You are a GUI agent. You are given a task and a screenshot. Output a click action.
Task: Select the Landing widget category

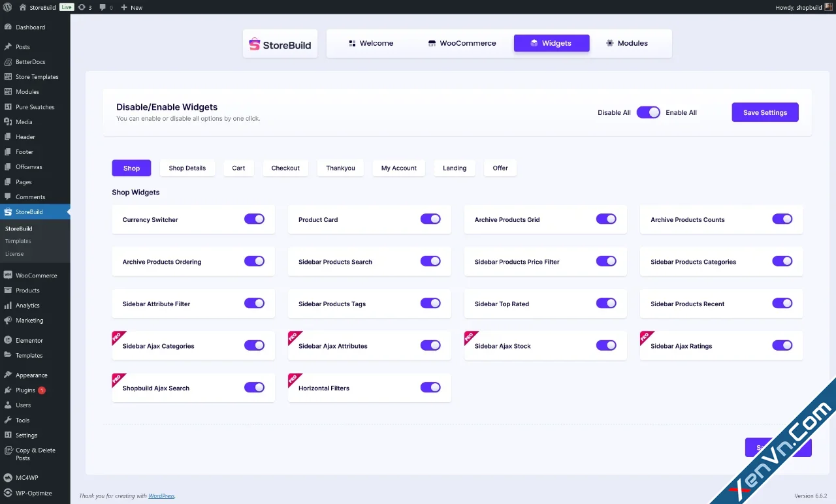coord(455,168)
